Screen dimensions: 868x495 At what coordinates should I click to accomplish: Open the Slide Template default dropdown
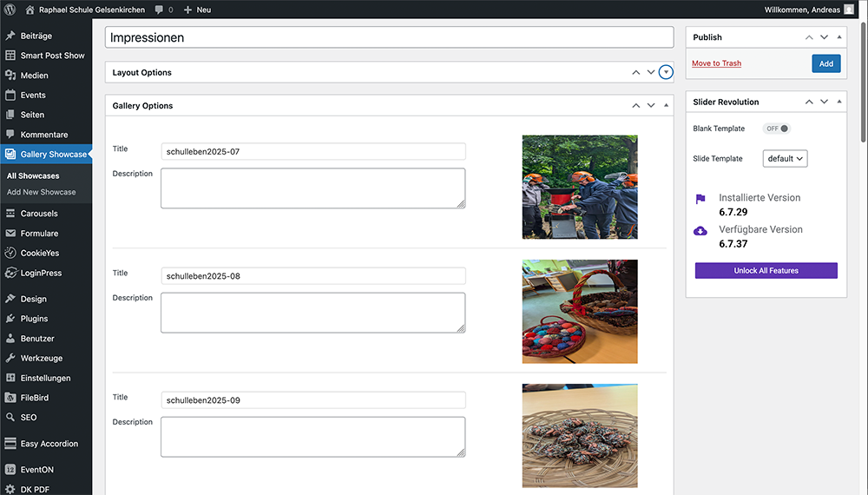[x=785, y=158]
